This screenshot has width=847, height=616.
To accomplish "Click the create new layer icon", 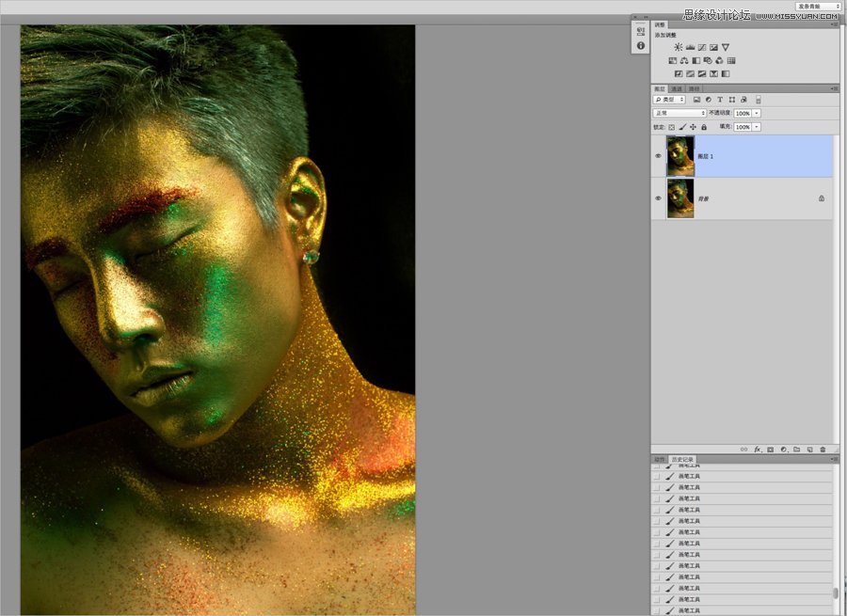I will coord(809,450).
